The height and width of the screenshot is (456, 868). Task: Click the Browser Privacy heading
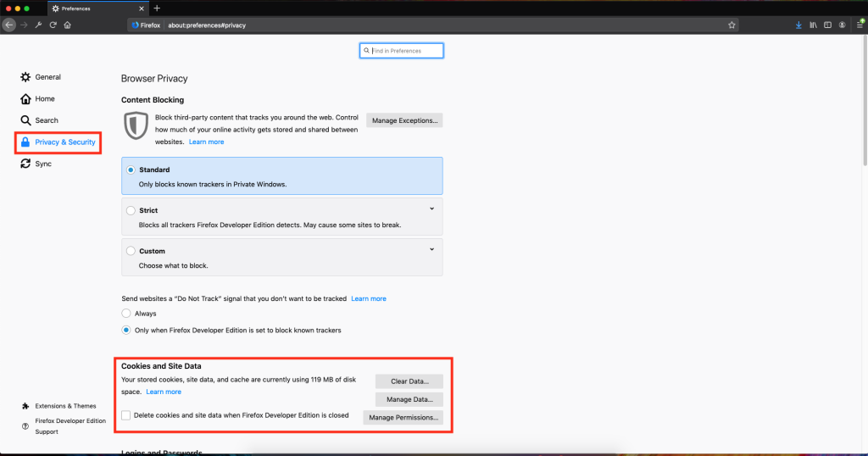(x=154, y=79)
